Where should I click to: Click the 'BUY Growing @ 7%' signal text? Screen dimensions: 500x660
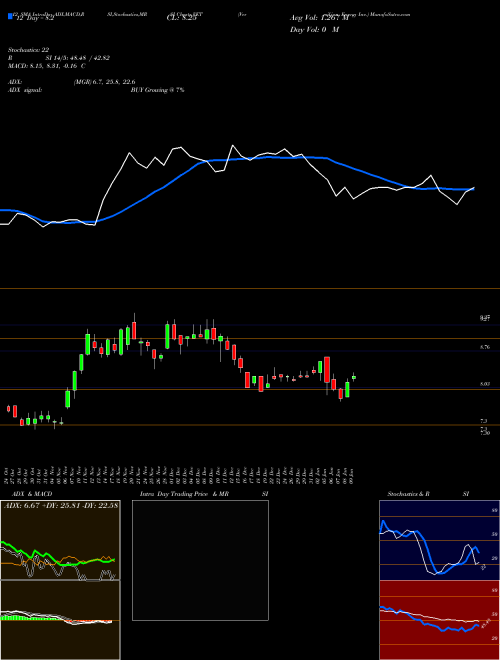(157, 90)
